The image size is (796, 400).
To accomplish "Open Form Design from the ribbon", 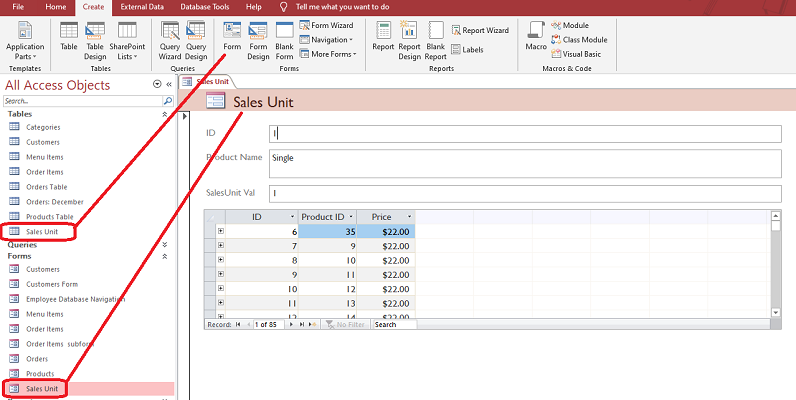I will coord(258,36).
